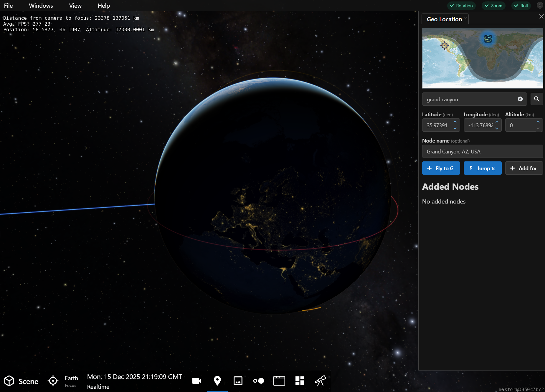This screenshot has height=392, width=545.
Task: Close the Geo Location panel
Action: click(541, 16)
